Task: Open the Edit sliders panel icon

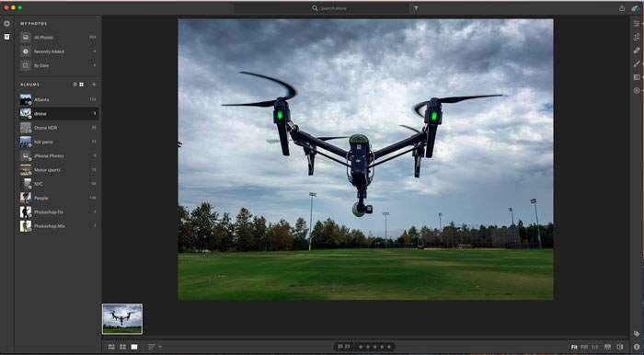Action: 637,24
